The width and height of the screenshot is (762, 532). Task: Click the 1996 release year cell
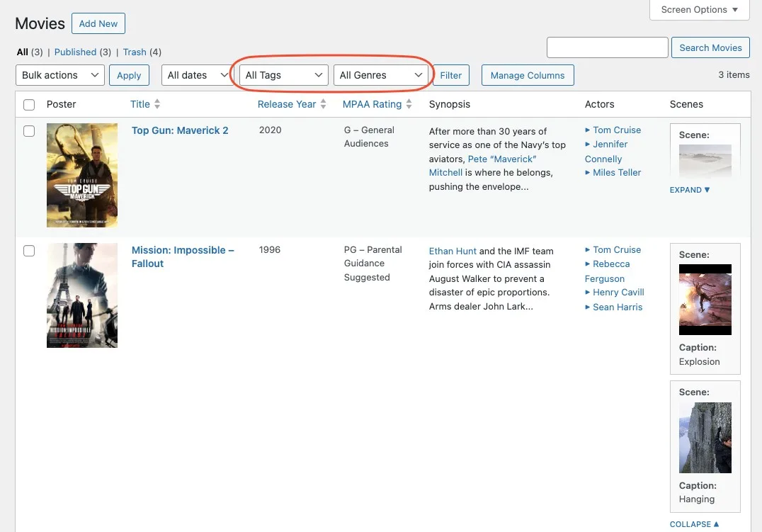coord(270,249)
